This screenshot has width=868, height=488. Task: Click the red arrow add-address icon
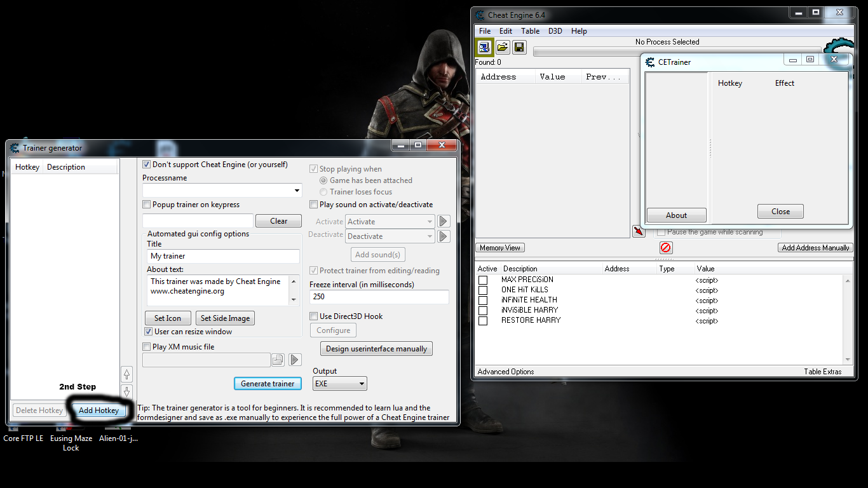point(639,232)
